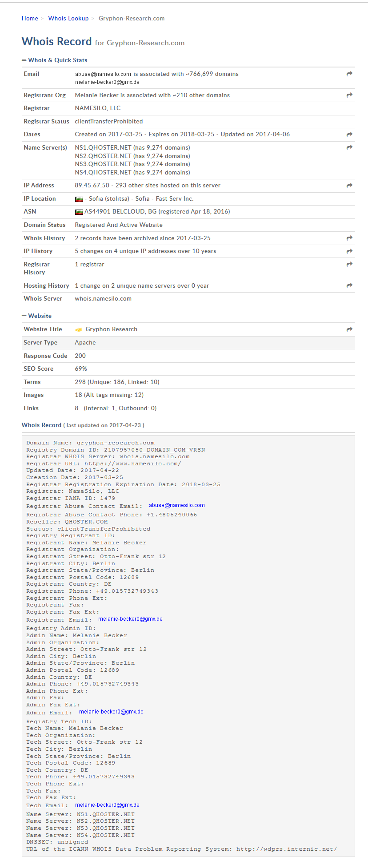Screen dimensions: 368x868
Task: Click the '1 registrar' value
Action: [89, 264]
